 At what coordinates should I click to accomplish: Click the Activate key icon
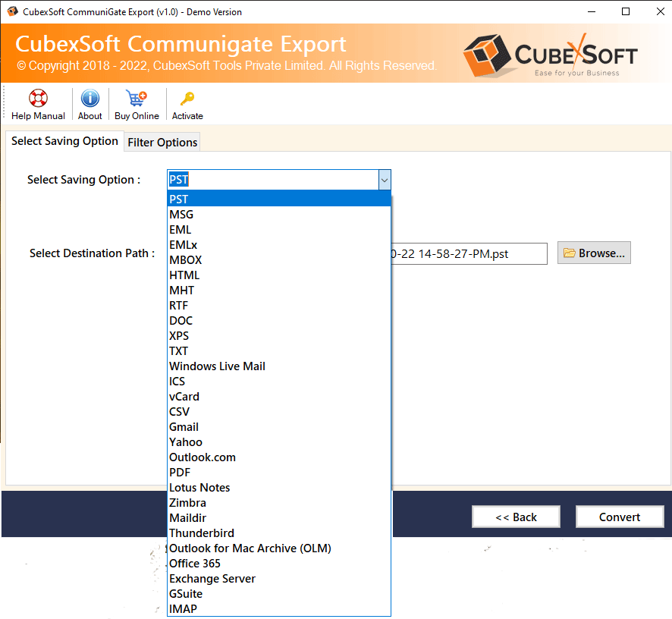pyautogui.click(x=187, y=99)
